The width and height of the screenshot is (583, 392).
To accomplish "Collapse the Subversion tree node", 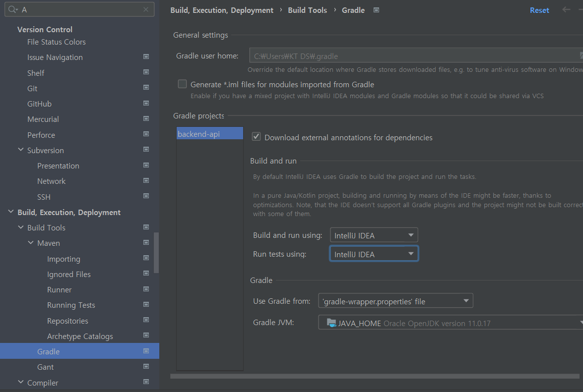I will tap(20, 150).
